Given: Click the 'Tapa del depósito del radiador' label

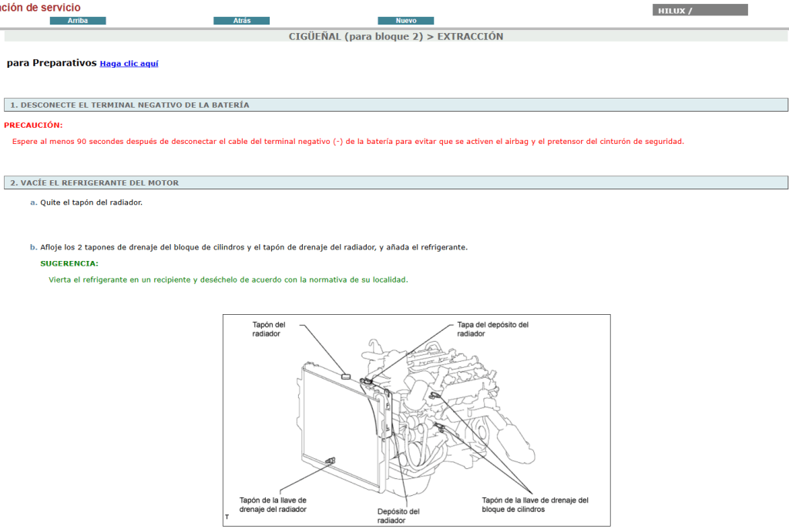Looking at the screenshot, I should click(492, 330).
